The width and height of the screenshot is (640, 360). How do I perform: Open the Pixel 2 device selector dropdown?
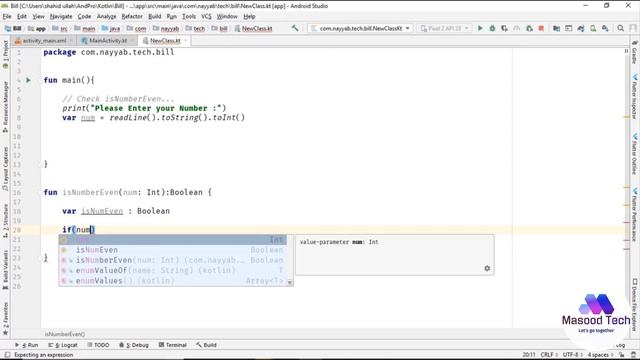coord(444,28)
